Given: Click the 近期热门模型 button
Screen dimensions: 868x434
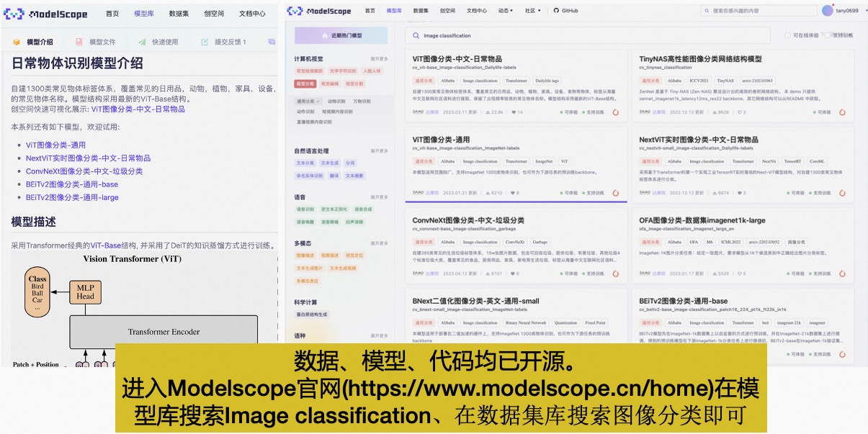Looking at the screenshot, I should point(341,35).
